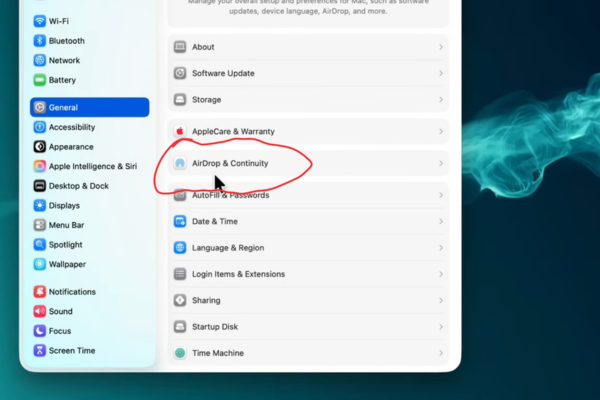Image resolution: width=600 pixels, height=400 pixels.
Task: Open the Time Machine text label
Action: coord(218,353)
